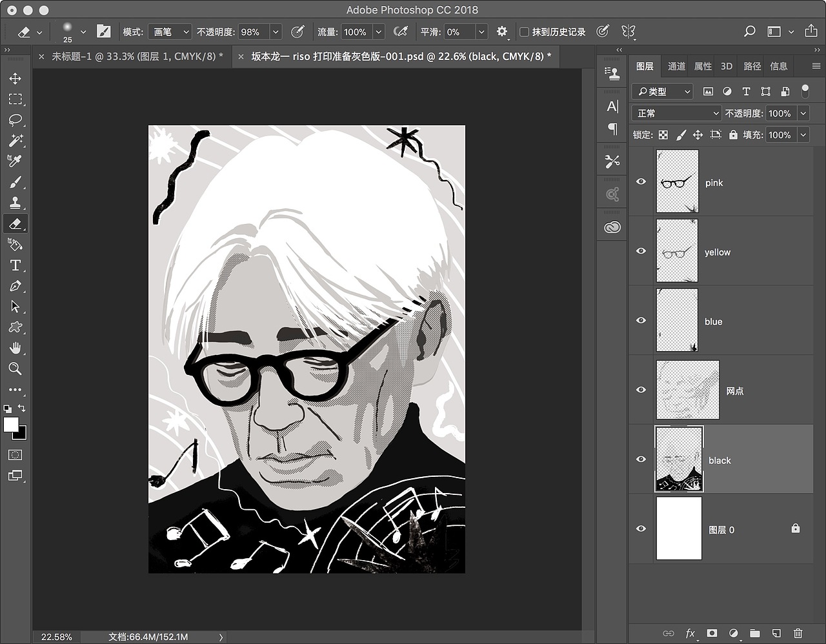Viewport: 826px width, 644px height.
Task: Select the Hand tool
Action: (x=15, y=348)
